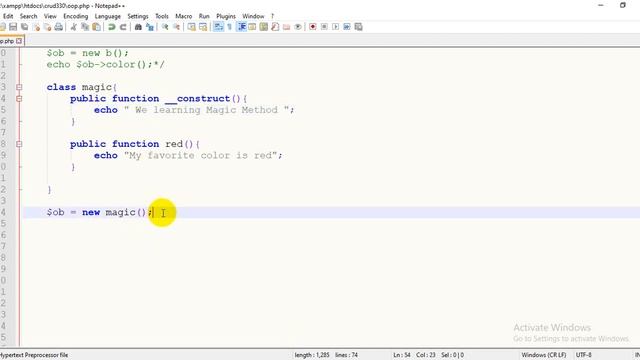This screenshot has height=360, width=640.
Task: Collapse the red() function fold marker
Action: tap(19, 144)
